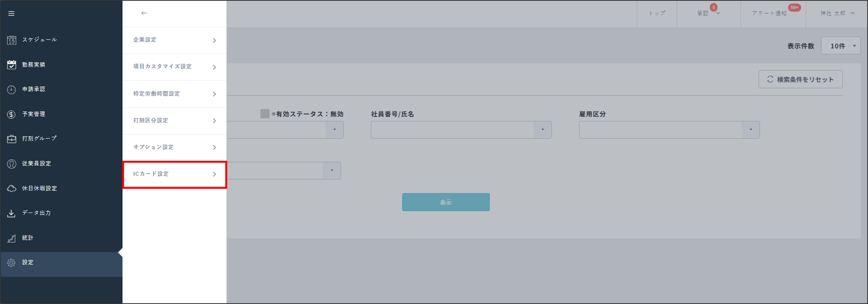868x304 pixels.
Task: Toggle the 有効ステータス：無効 checkbox
Action: [265, 114]
